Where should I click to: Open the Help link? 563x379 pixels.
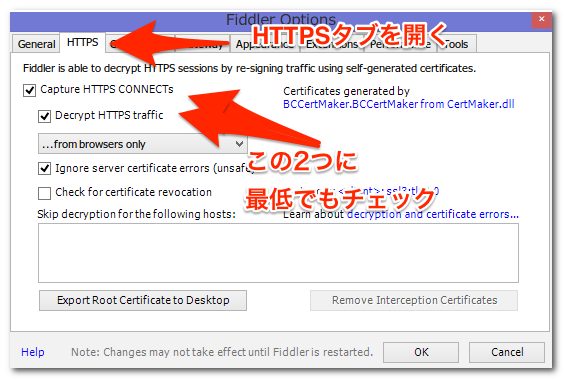coord(33,352)
